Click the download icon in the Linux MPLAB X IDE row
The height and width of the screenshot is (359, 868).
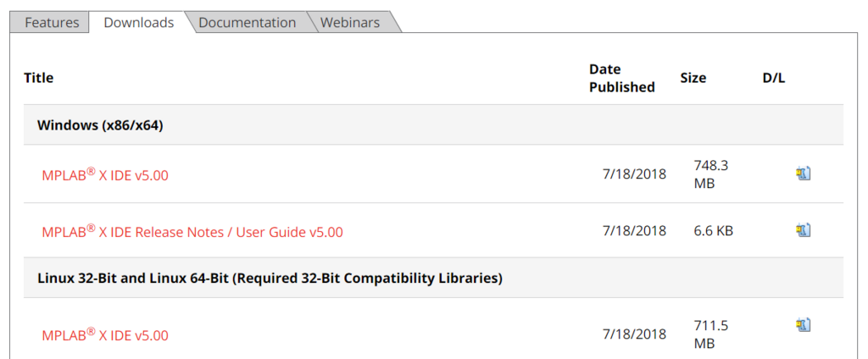pos(804,324)
